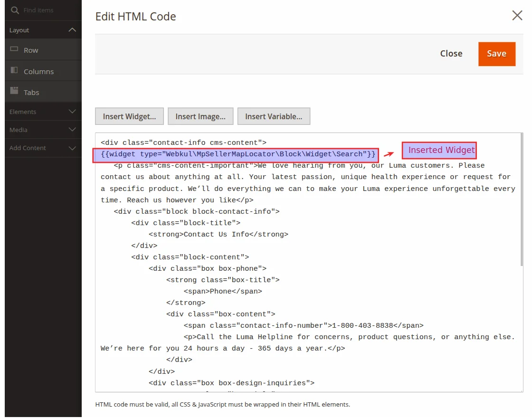Click the Layout sidebar header
This screenshot has height=418, width=532.
[x=19, y=29]
